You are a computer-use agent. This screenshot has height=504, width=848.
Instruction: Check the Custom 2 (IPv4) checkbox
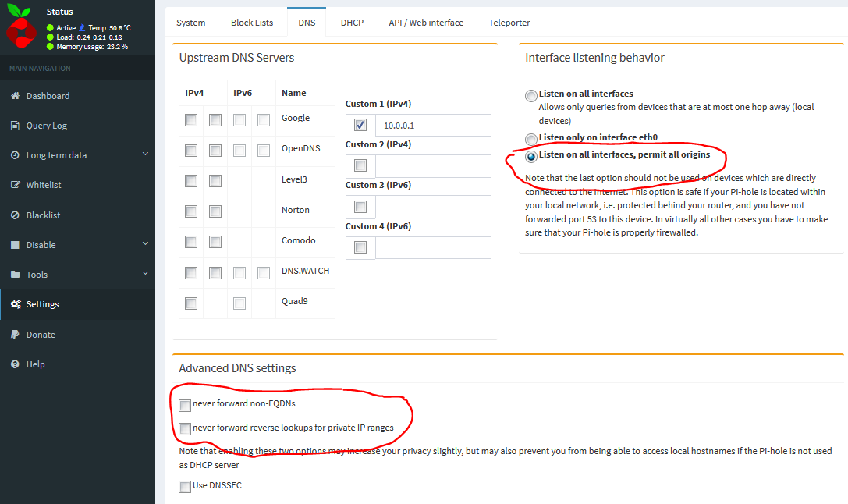(360, 165)
